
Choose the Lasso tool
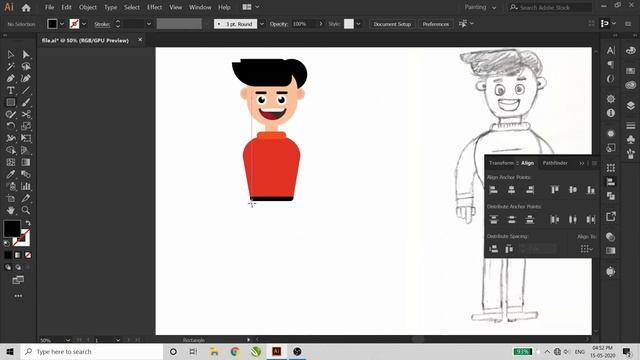click(x=26, y=66)
